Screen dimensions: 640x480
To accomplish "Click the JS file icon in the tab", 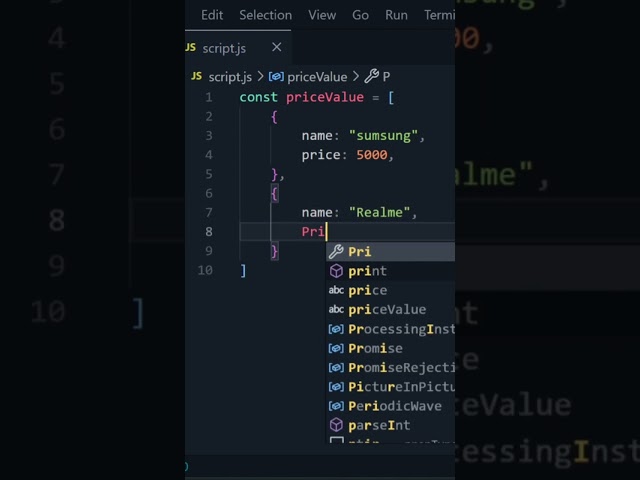I will [x=191, y=47].
